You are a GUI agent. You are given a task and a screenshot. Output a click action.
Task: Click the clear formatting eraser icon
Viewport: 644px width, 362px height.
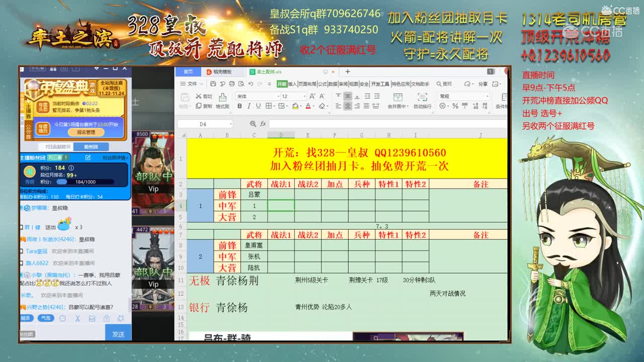pos(322,106)
